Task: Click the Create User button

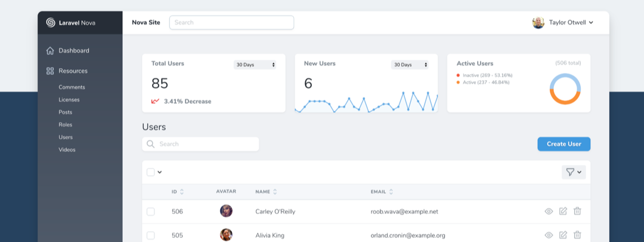Action: (564, 144)
